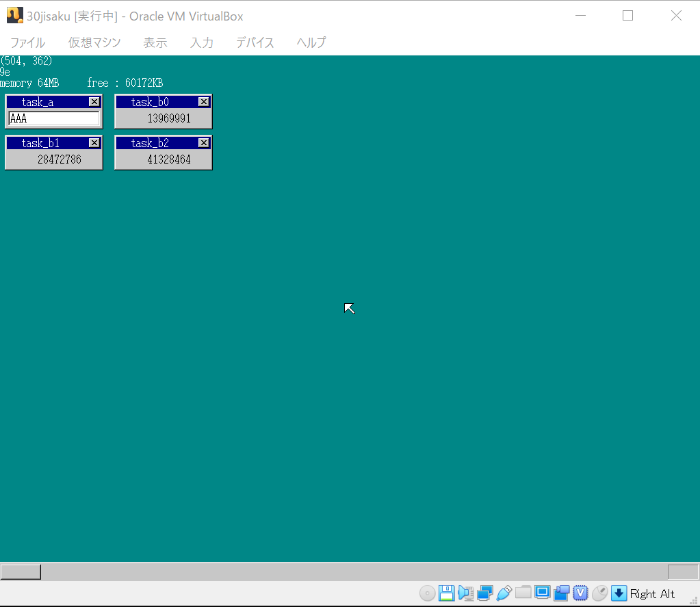Click the guest OS right taskbar box
Screen dimensions: 700x607
point(683,571)
